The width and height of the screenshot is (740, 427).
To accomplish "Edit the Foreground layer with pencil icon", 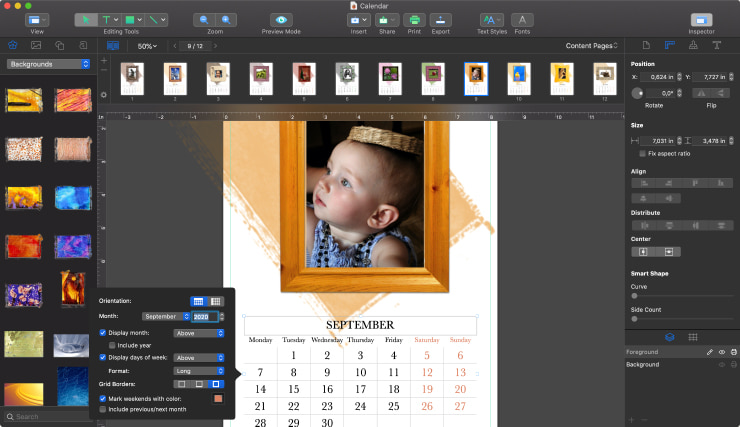I will (709, 352).
